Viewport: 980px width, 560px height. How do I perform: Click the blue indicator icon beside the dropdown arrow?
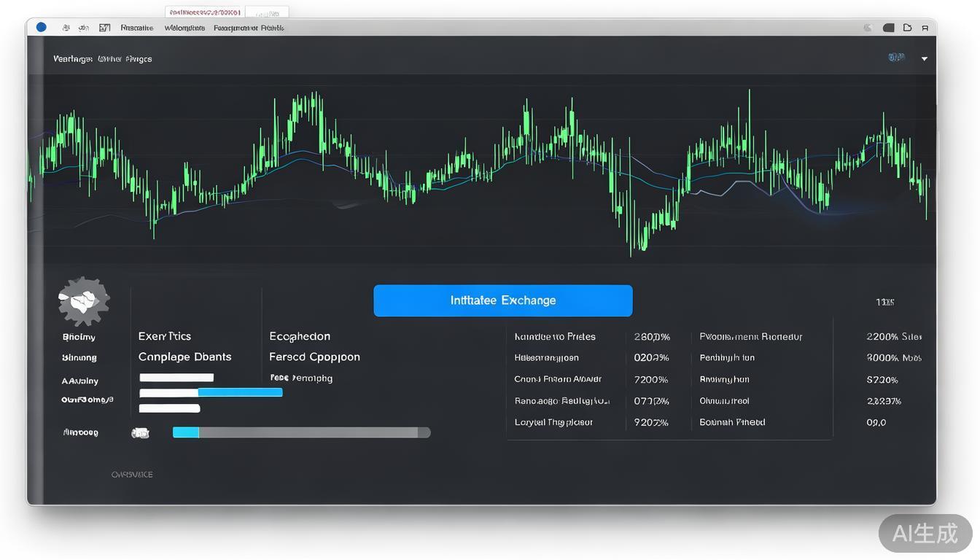896,58
